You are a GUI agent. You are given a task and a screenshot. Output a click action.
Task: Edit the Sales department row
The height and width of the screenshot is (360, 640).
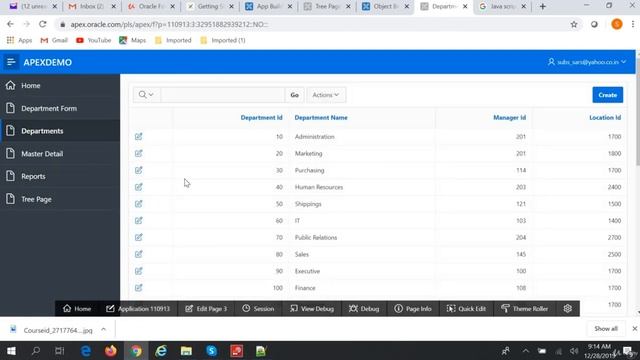point(138,254)
